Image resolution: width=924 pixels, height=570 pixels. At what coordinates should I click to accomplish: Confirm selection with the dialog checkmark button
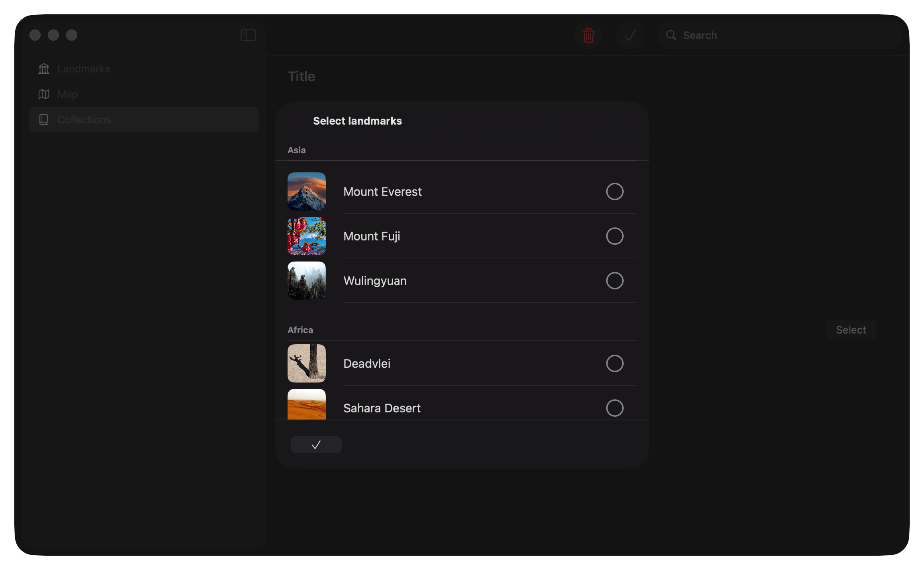pyautogui.click(x=316, y=445)
